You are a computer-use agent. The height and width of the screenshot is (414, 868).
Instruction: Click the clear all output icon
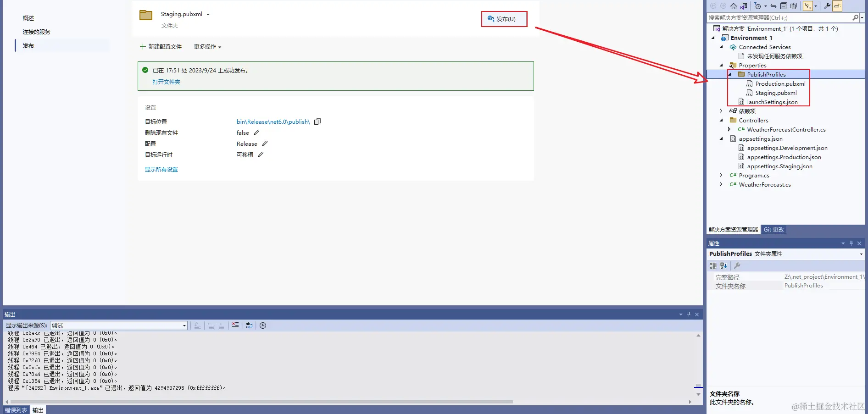(235, 326)
